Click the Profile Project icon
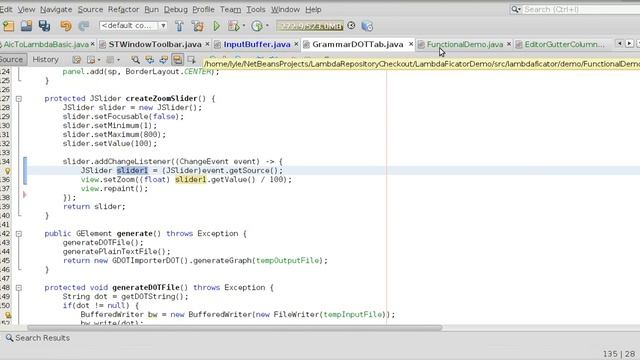The height and width of the screenshot is (360, 640). (257, 26)
